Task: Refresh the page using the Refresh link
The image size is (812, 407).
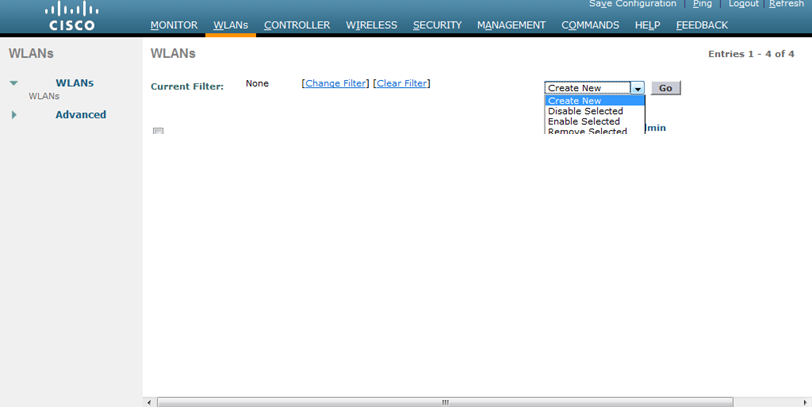Action: [x=785, y=4]
